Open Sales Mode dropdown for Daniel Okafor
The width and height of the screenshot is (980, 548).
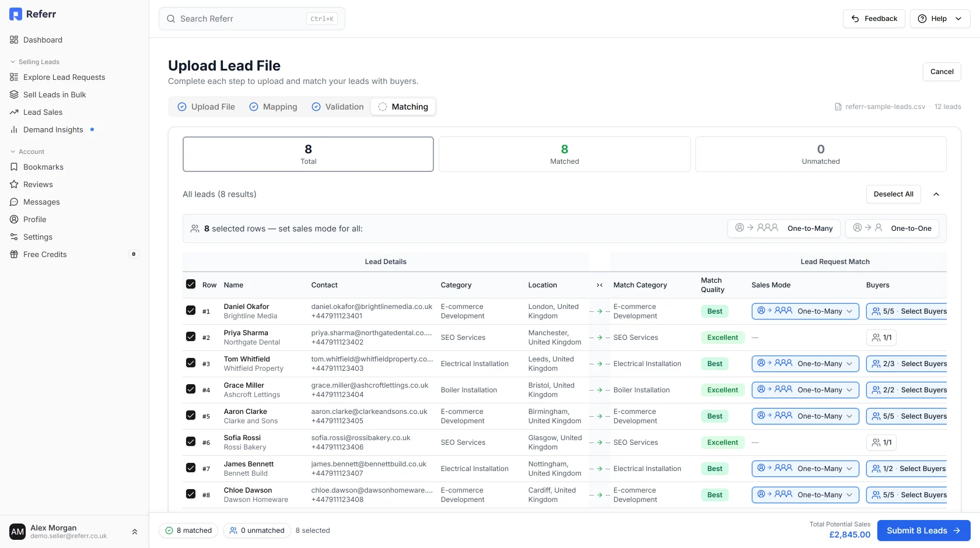pyautogui.click(x=805, y=311)
